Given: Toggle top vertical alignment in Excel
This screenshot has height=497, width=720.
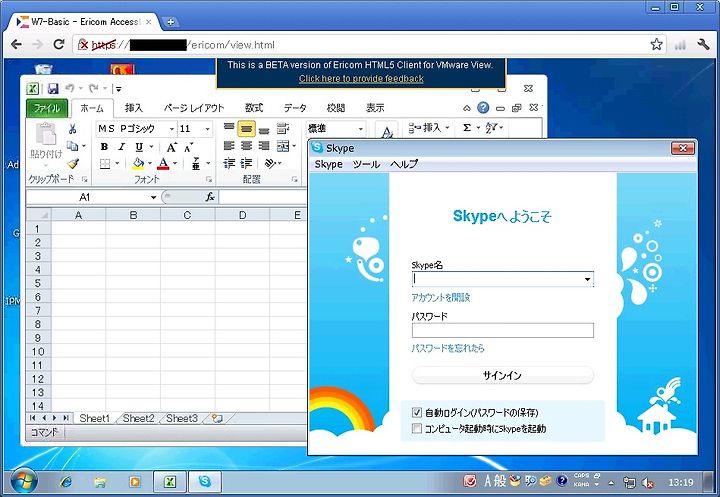Looking at the screenshot, I should click(x=229, y=128).
